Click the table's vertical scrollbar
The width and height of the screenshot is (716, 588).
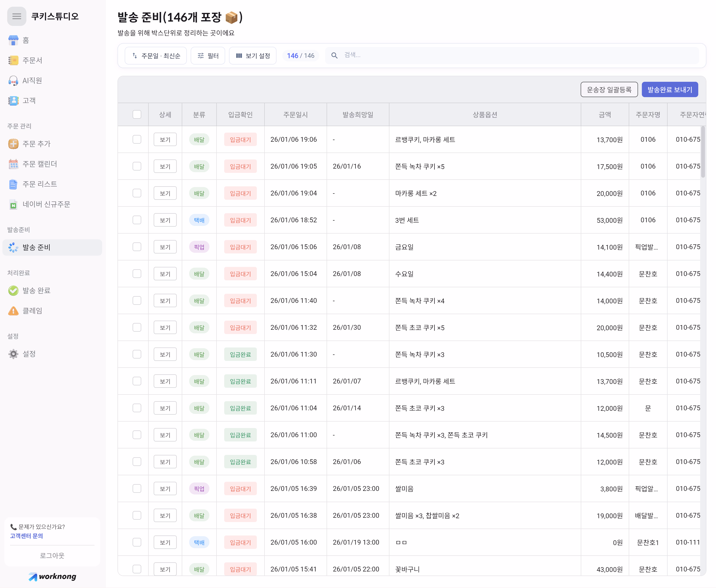(x=703, y=153)
